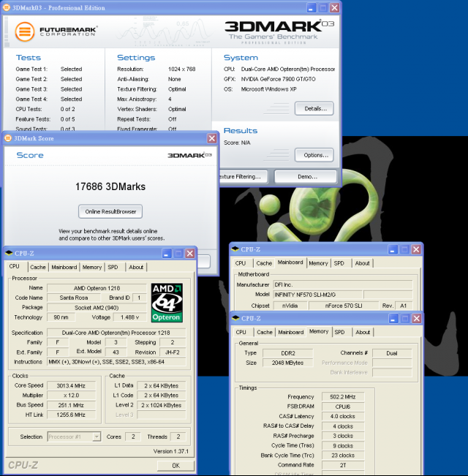This screenshot has height=476, width=468.
Task: Click 3DMark Score window title icon
Action: [x=8, y=138]
